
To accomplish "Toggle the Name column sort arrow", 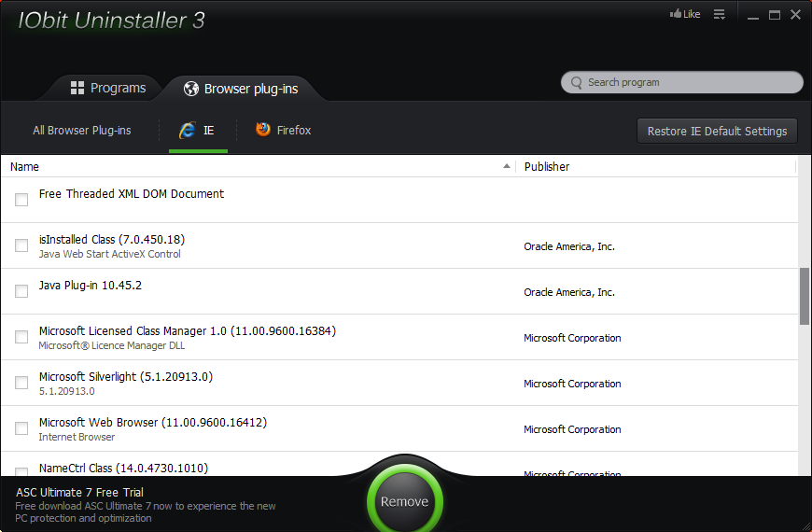I will 507,166.
